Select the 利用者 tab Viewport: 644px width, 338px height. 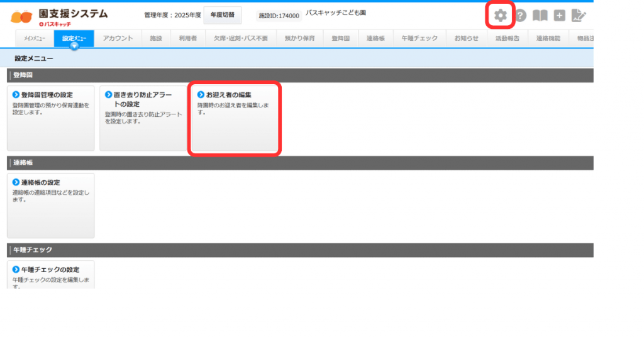187,38
